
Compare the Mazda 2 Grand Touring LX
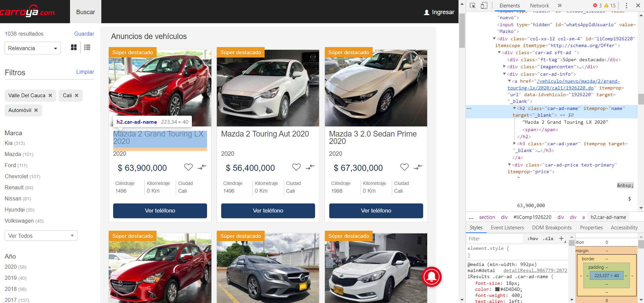pyautogui.click(x=202, y=167)
